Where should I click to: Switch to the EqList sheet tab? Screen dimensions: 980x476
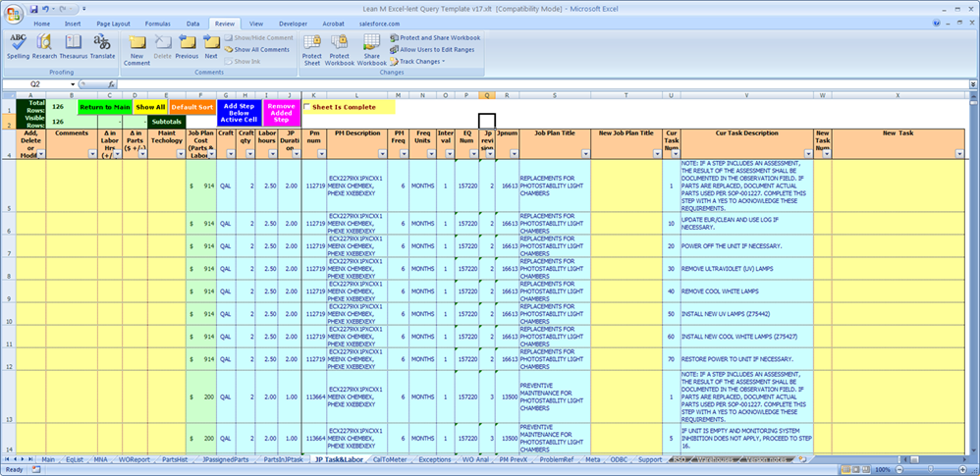[x=75, y=459]
